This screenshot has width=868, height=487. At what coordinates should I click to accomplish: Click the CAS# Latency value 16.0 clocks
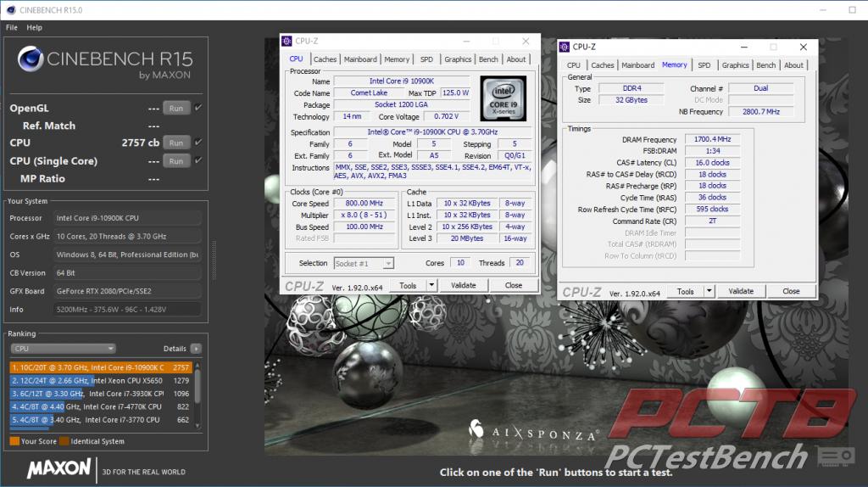tap(712, 163)
